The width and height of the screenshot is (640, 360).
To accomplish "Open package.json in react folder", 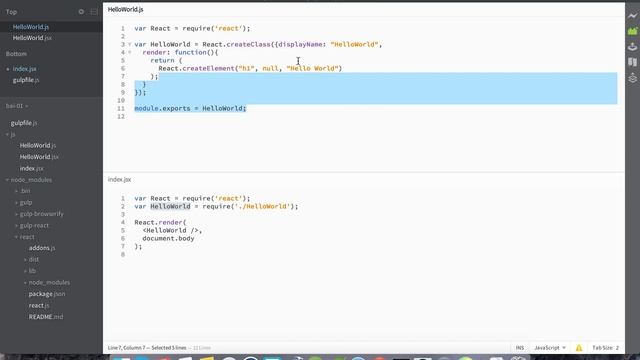I will pos(47,294).
